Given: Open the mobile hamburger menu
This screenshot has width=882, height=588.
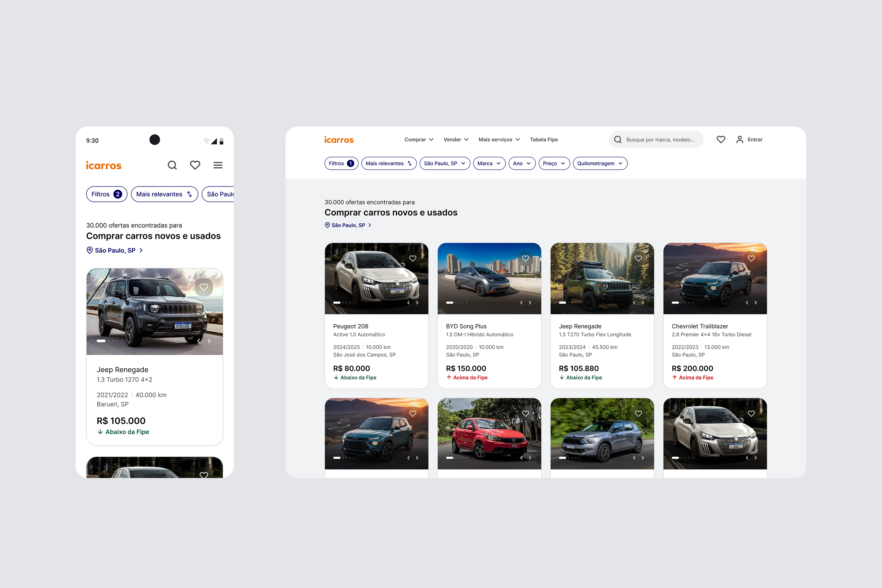Looking at the screenshot, I should (x=218, y=165).
